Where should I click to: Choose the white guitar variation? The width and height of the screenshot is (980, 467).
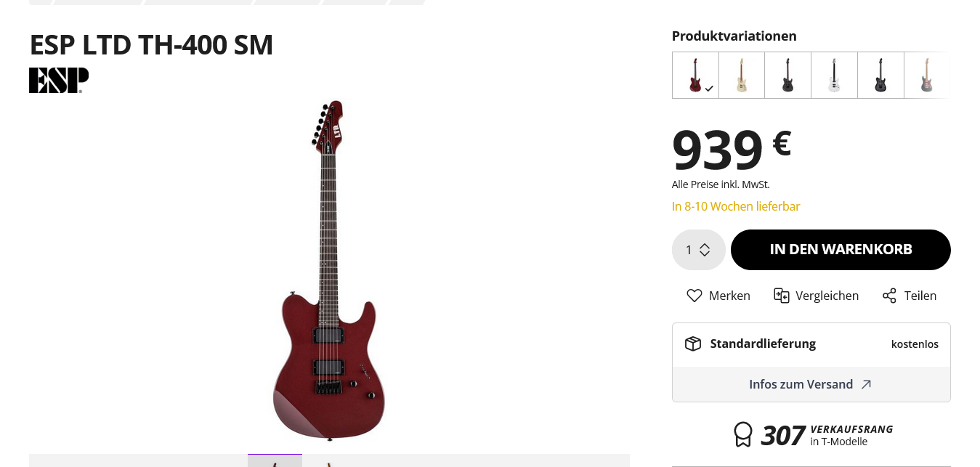(x=834, y=75)
